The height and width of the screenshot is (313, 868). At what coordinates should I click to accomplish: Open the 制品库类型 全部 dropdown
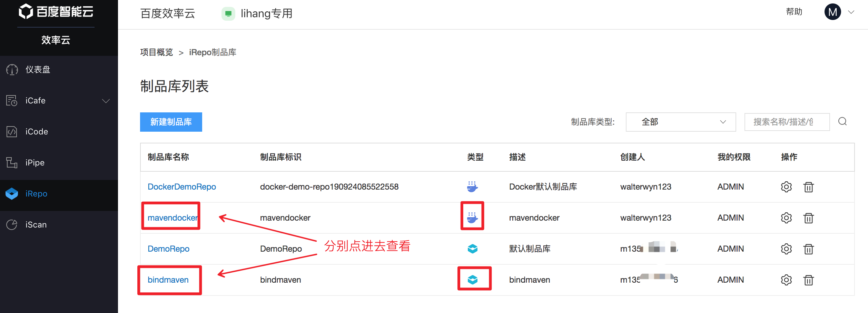[681, 122]
